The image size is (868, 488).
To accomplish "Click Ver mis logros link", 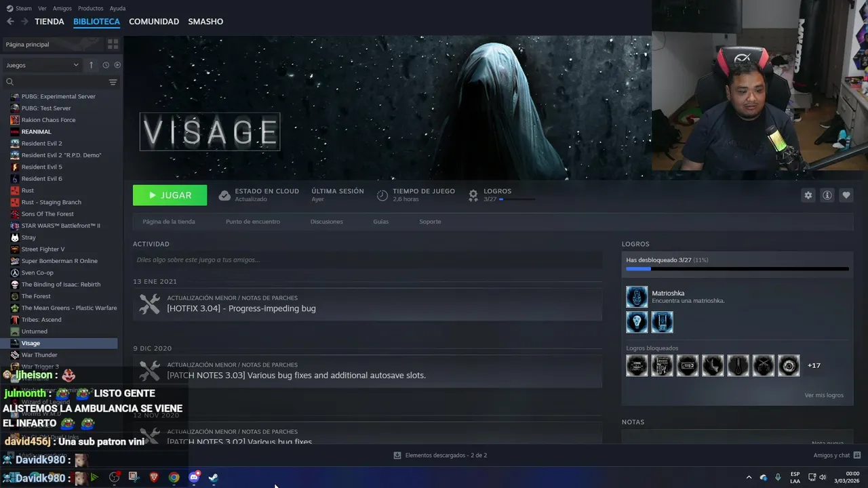I will [x=824, y=395].
